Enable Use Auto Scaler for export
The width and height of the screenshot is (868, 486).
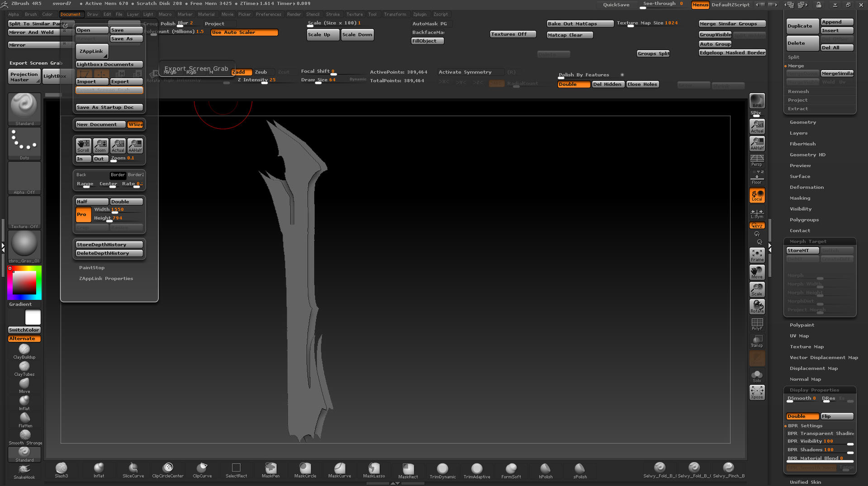pyautogui.click(x=244, y=32)
